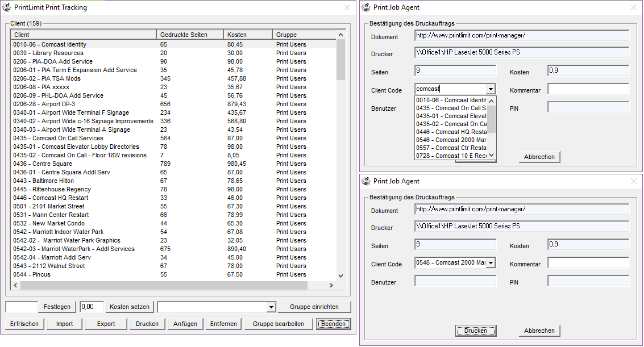Click the Erfrischen button
The width and height of the screenshot is (644, 347).
24,324
